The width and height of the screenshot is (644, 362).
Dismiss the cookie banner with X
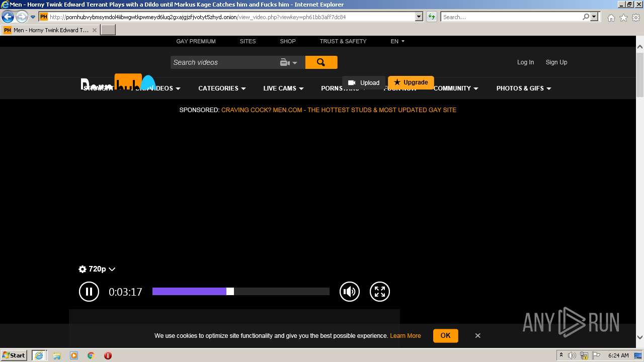478,336
